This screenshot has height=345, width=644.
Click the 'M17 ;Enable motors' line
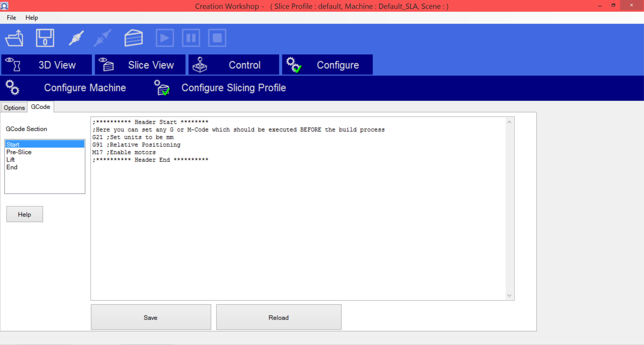point(124,152)
